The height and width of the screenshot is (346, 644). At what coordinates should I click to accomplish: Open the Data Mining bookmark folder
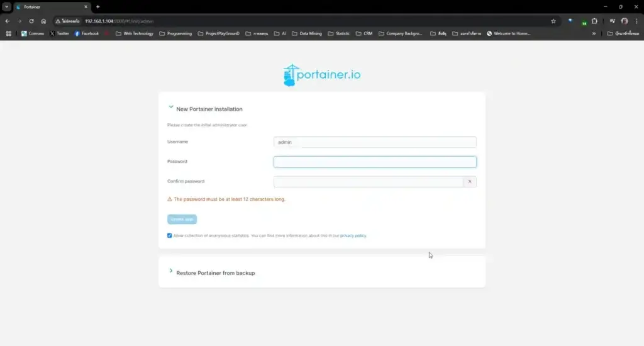(x=307, y=34)
